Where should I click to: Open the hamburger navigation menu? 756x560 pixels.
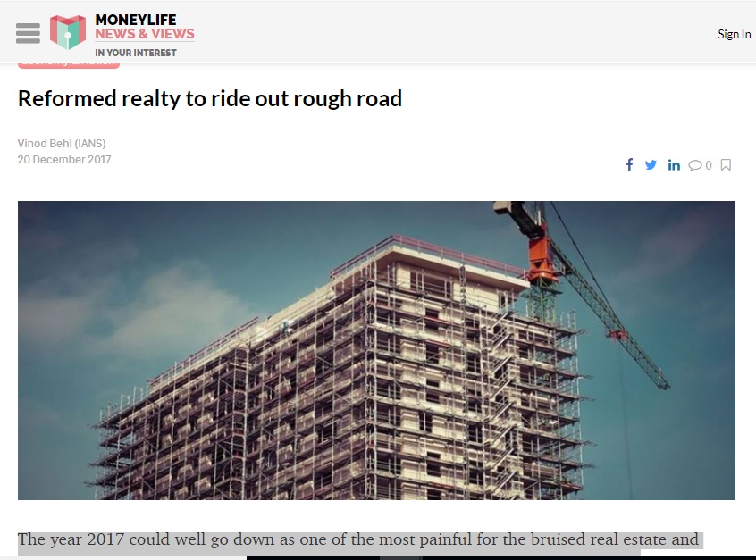pyautogui.click(x=28, y=33)
